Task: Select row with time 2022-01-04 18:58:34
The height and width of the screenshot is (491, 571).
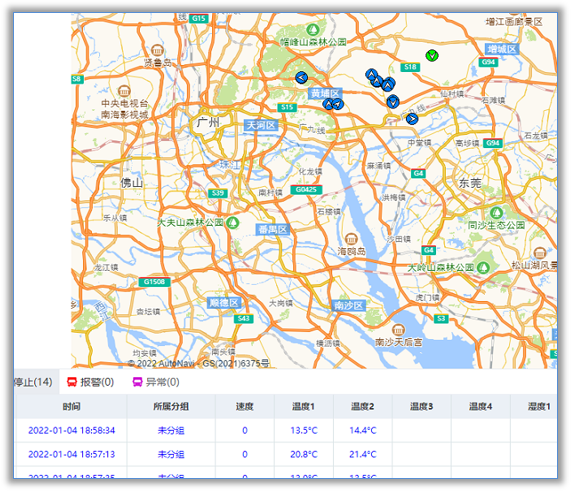Action: coord(286,431)
